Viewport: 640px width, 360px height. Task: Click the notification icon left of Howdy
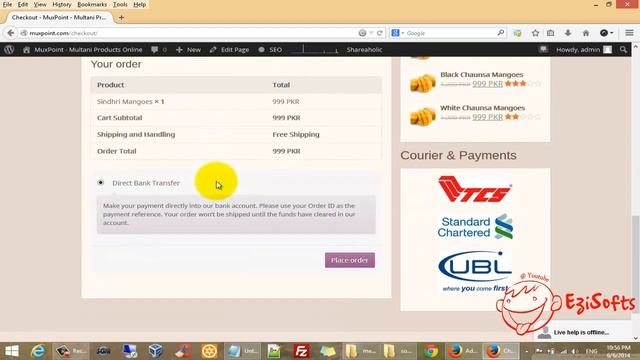click(543, 49)
